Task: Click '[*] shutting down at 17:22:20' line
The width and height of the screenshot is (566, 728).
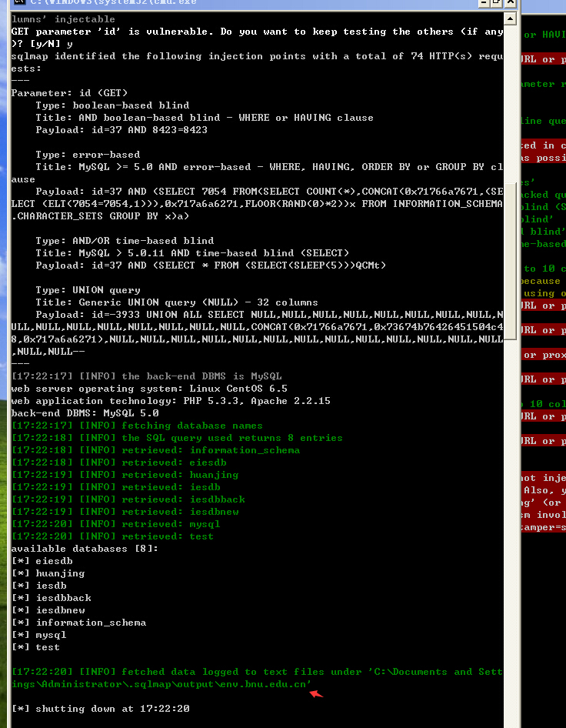Action: pos(100,709)
